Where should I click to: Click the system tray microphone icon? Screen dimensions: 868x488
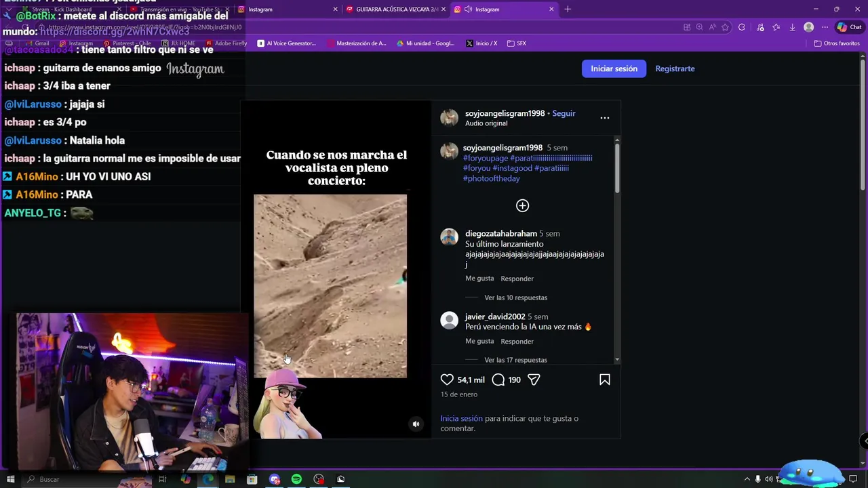click(758, 479)
